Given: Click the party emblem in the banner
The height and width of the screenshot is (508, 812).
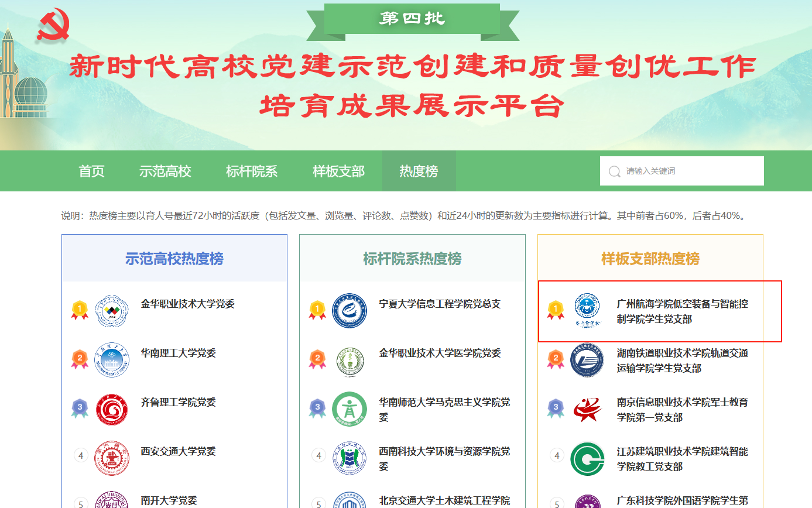Looking at the screenshot, I should 53,25.
